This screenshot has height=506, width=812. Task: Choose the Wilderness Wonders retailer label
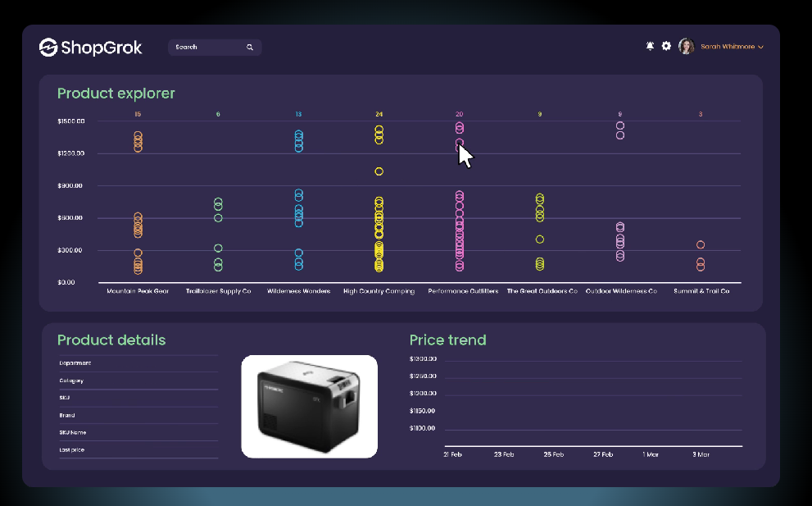click(x=299, y=291)
